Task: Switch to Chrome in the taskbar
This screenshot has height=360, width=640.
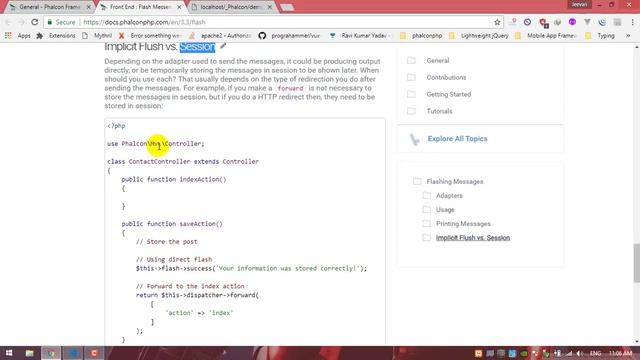Action: [x=51, y=353]
